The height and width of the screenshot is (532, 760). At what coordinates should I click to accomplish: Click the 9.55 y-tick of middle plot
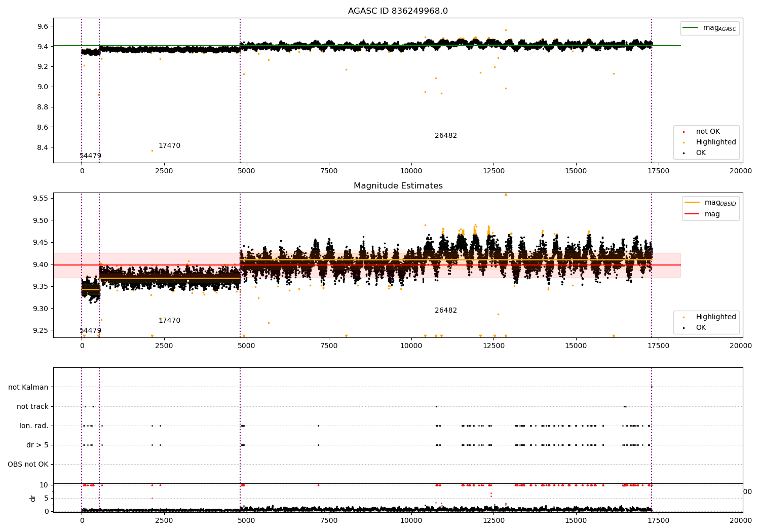pyautogui.click(x=40, y=199)
